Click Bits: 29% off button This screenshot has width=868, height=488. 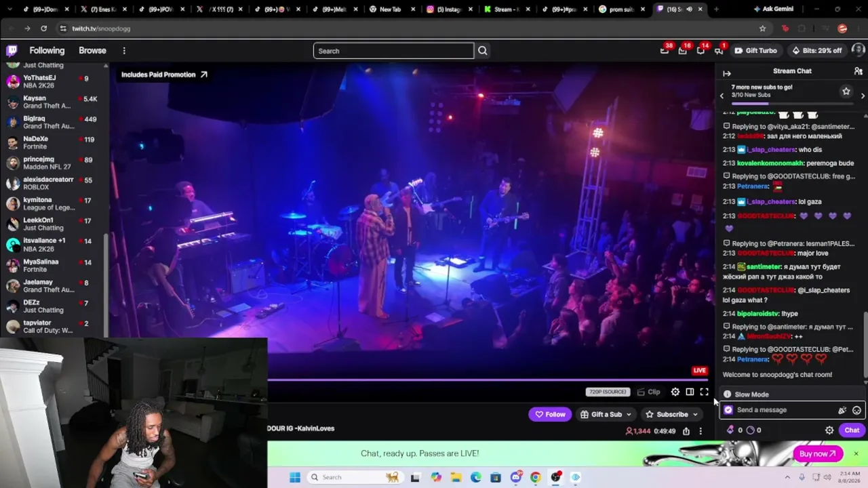coord(817,51)
